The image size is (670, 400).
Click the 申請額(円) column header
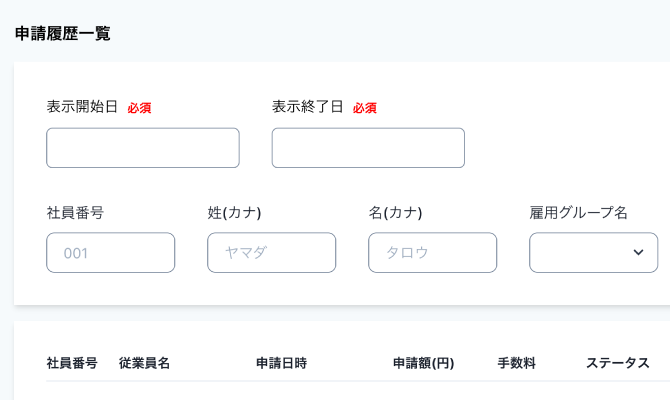[424, 363]
